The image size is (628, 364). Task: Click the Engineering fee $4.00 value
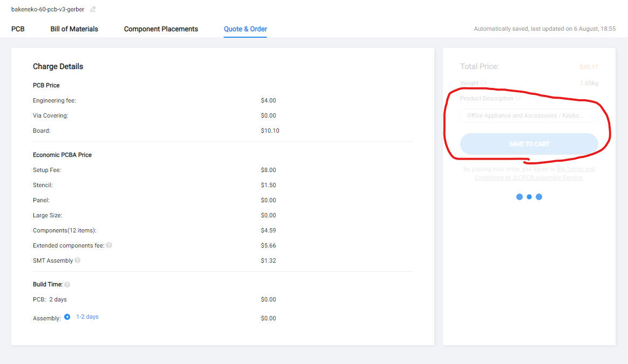point(268,100)
